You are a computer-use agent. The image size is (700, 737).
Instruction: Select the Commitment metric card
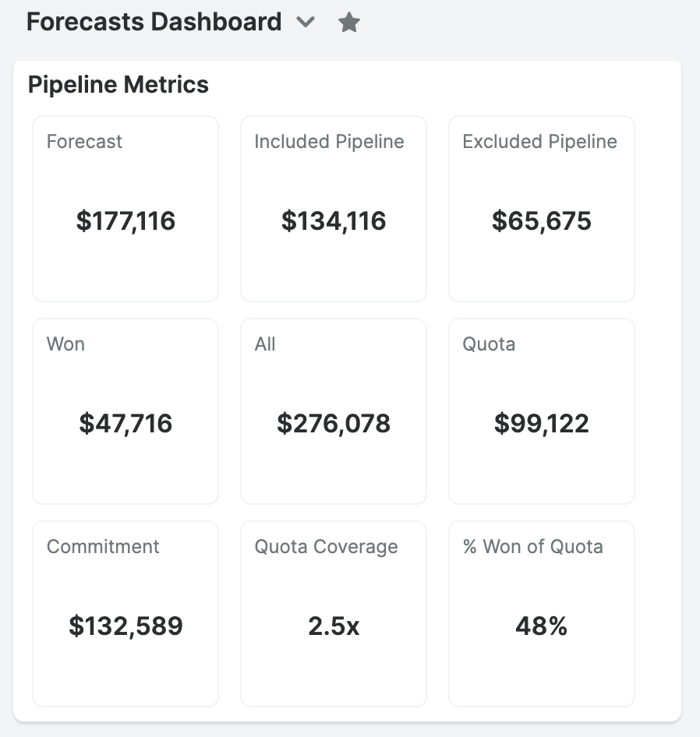click(125, 613)
